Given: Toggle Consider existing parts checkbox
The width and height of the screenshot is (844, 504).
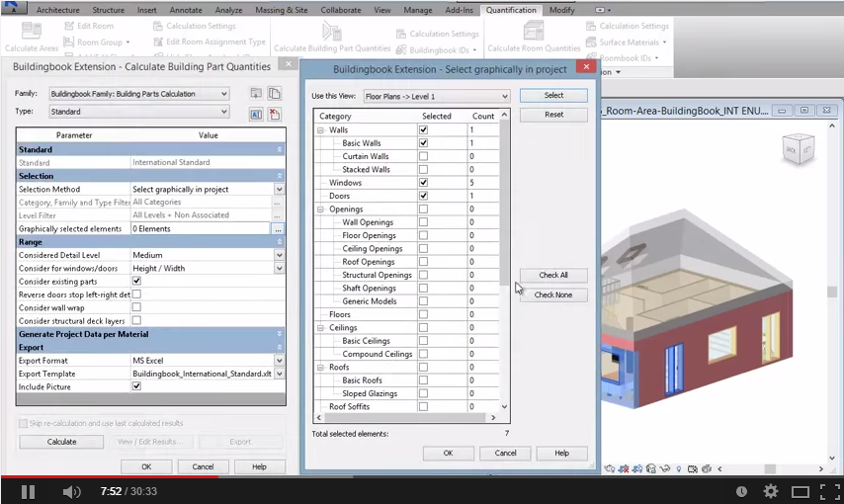Looking at the screenshot, I should [136, 281].
